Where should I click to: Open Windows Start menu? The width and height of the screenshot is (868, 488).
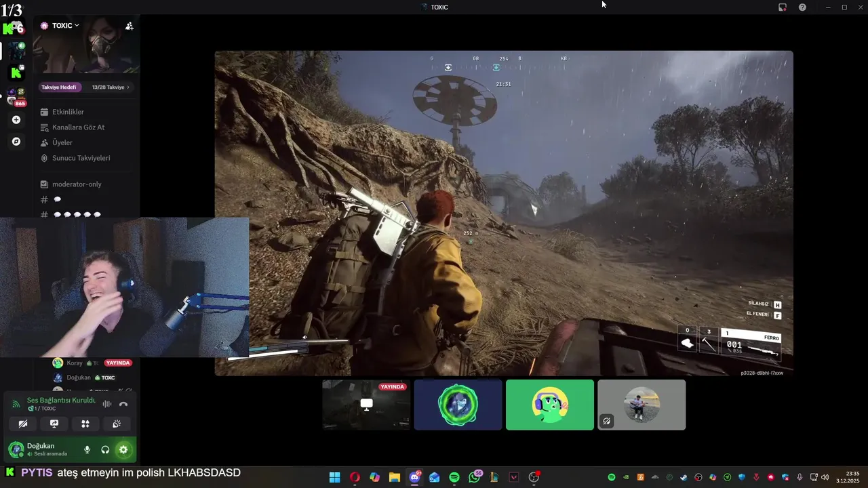click(334, 477)
